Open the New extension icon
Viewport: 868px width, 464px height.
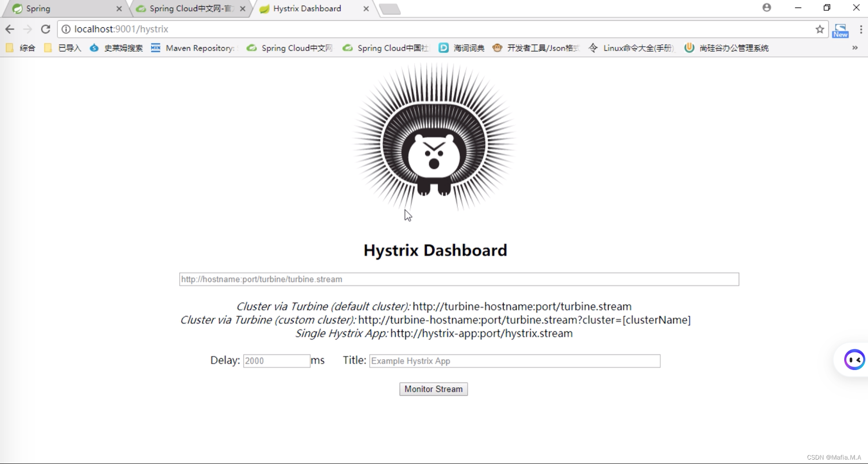[840, 30]
